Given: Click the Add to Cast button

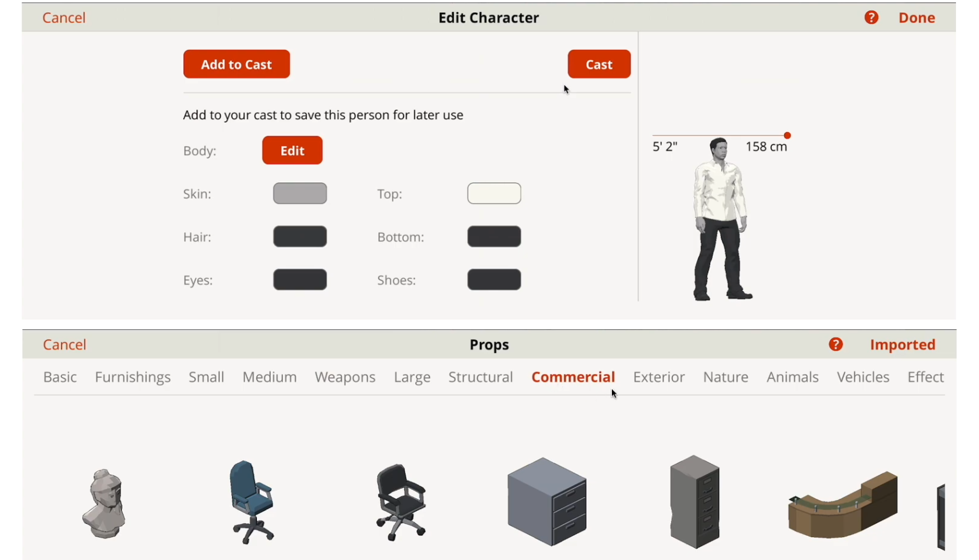Looking at the screenshot, I should (x=236, y=64).
